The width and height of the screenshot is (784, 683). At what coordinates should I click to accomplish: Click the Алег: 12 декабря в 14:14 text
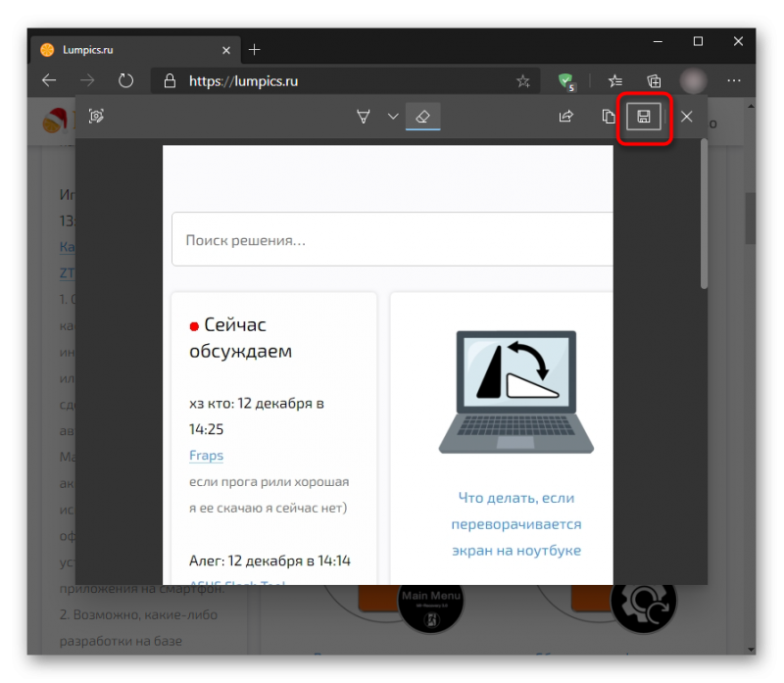pos(270,561)
